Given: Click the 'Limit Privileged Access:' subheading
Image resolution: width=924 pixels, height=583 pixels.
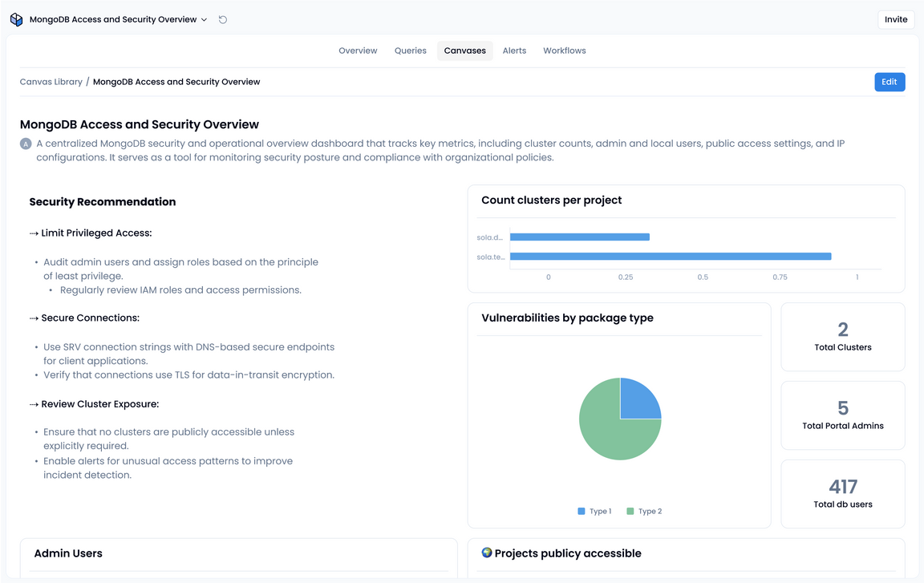Looking at the screenshot, I should click(x=96, y=233).
